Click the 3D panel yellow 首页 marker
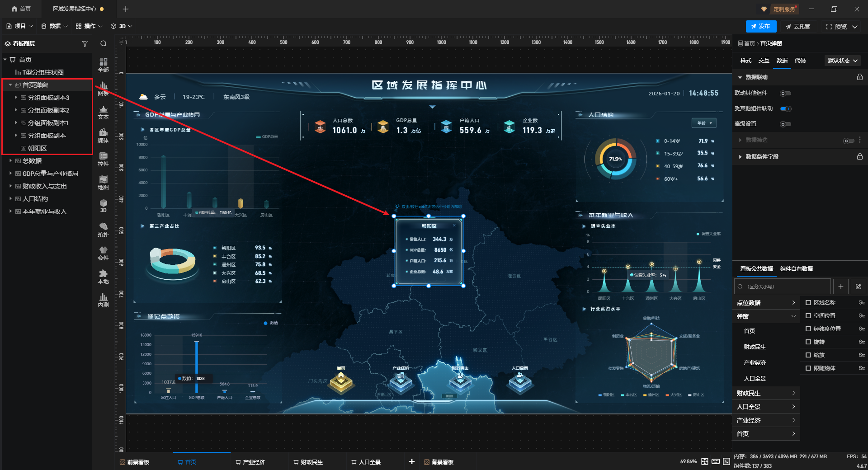Screen dimensions: 868x470 (341, 381)
